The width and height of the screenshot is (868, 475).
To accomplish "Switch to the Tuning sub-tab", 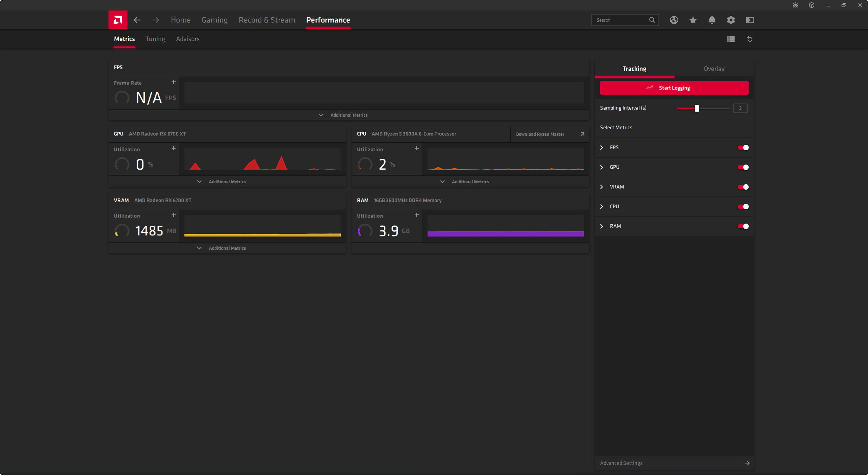I will coord(155,39).
